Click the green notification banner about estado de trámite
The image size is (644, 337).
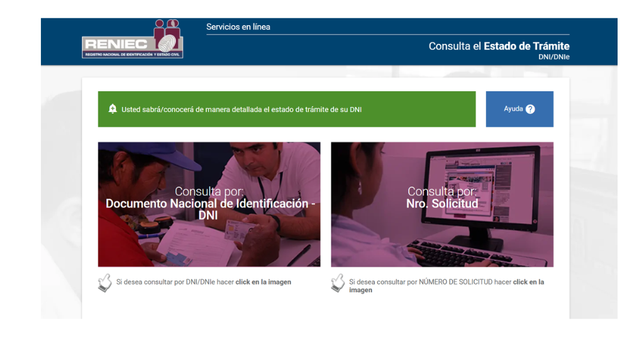click(x=287, y=109)
